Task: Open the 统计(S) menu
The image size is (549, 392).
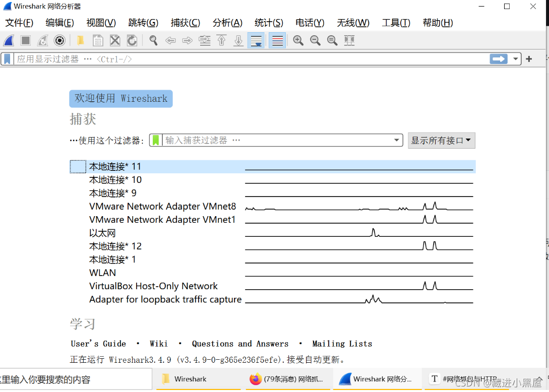Action: (269, 23)
